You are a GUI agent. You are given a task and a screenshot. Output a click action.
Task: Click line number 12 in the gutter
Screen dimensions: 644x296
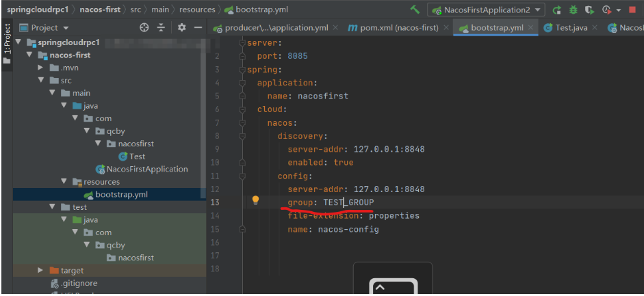[216, 189]
